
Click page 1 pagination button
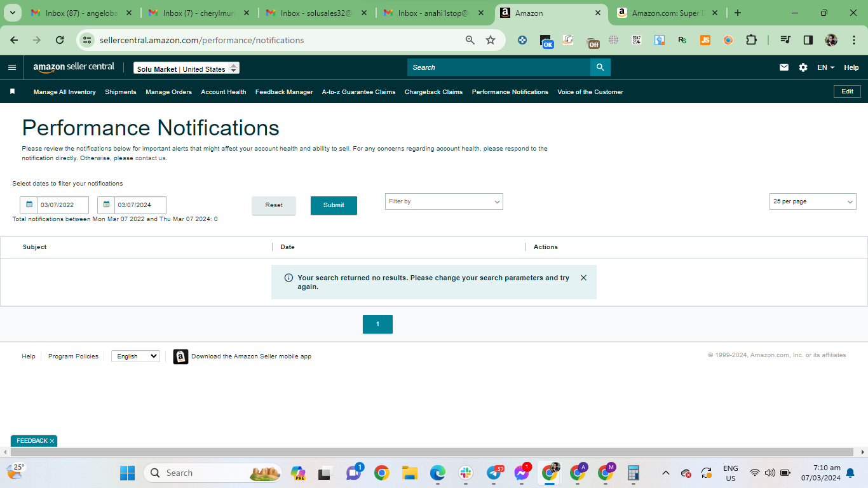click(x=377, y=324)
